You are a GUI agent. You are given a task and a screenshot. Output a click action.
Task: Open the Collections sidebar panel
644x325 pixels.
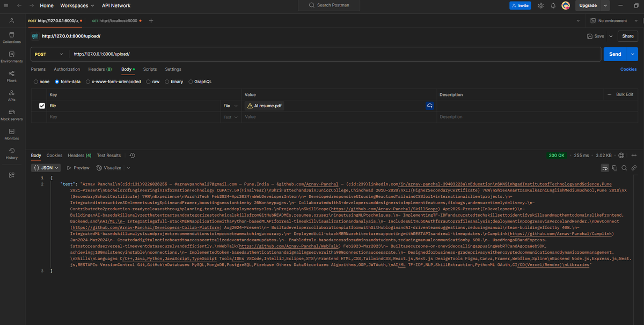11,38
